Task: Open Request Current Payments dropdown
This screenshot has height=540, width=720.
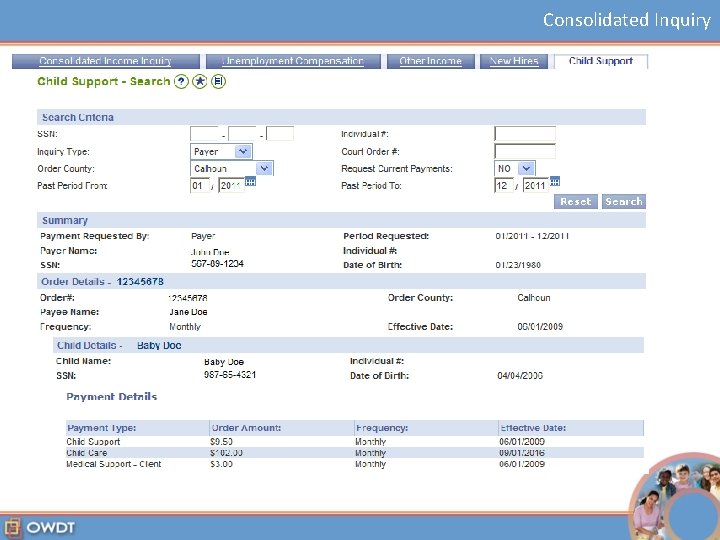Action: [x=515, y=169]
